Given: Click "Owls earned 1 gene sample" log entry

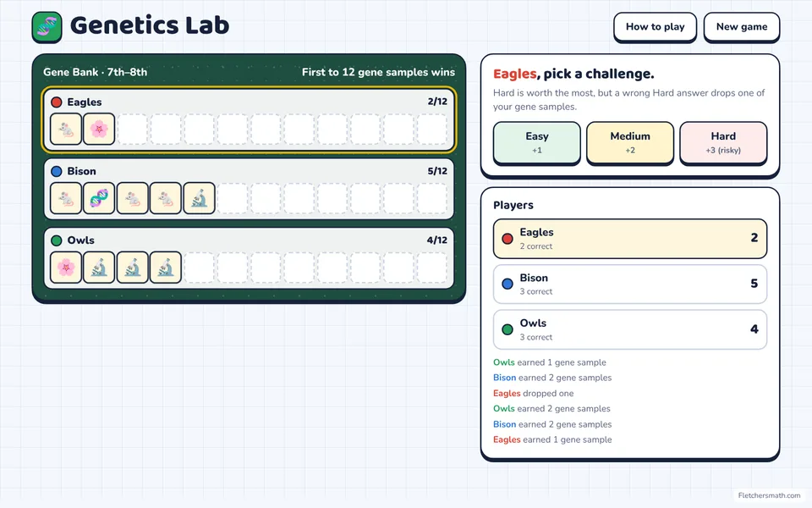Looking at the screenshot, I should (550, 362).
